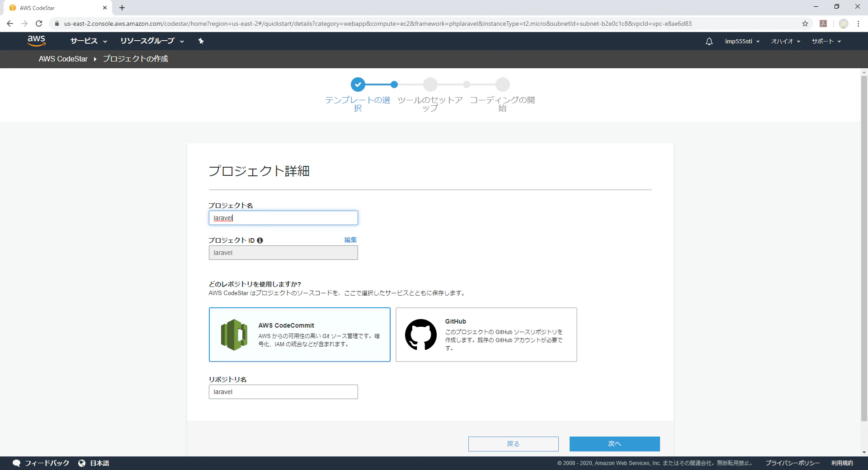Click the 戻る button
This screenshot has height=470, width=868.
[514, 444]
